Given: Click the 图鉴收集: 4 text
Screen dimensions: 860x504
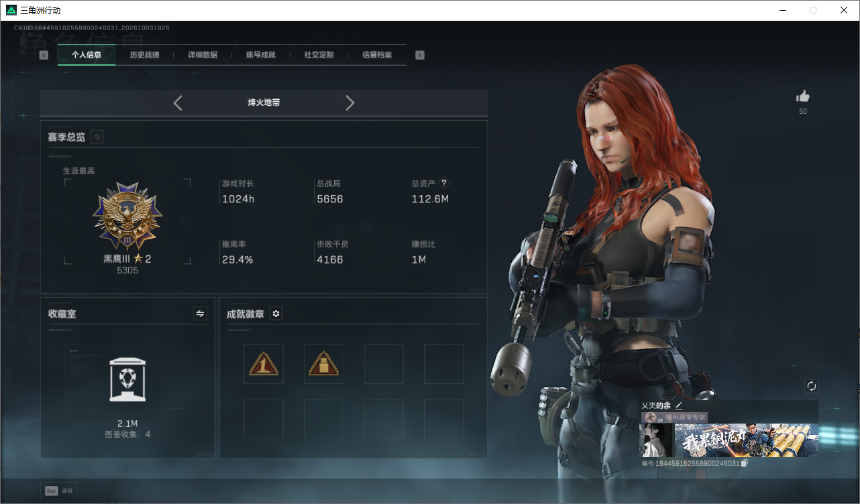Looking at the screenshot, I should [x=127, y=434].
